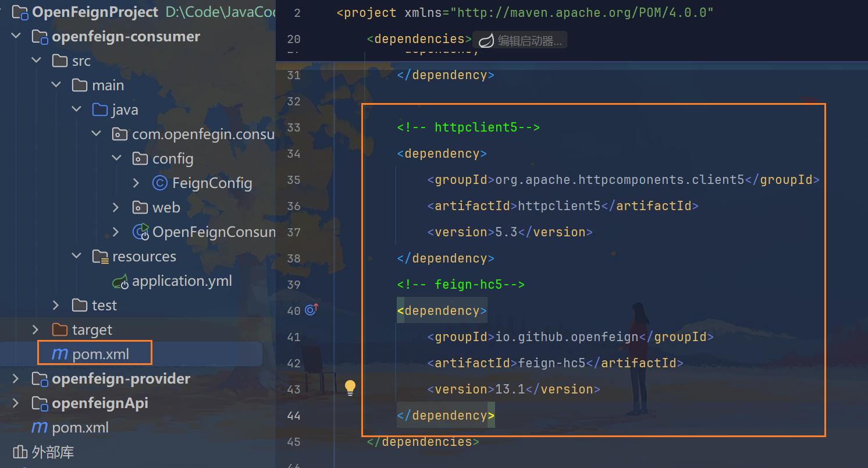Click the orange target folder icon

59,330
